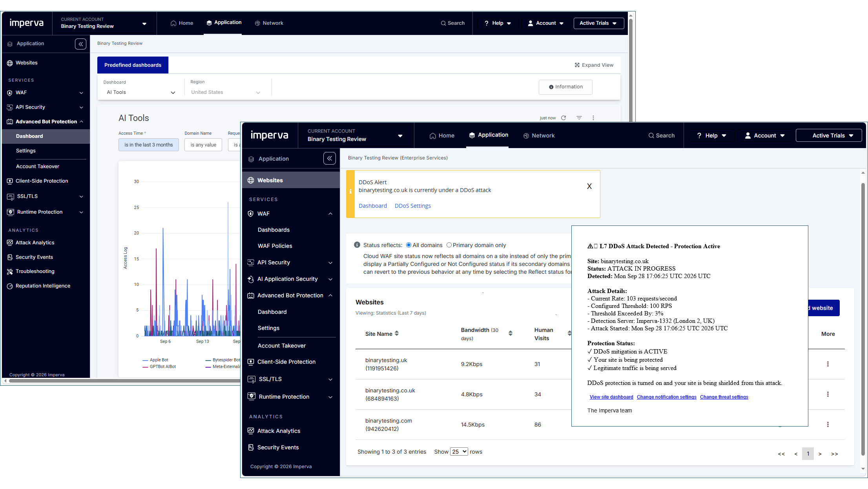The height and width of the screenshot is (489, 868).
Task: Open More menu for binarytesting.co.uk row
Action: (828, 394)
